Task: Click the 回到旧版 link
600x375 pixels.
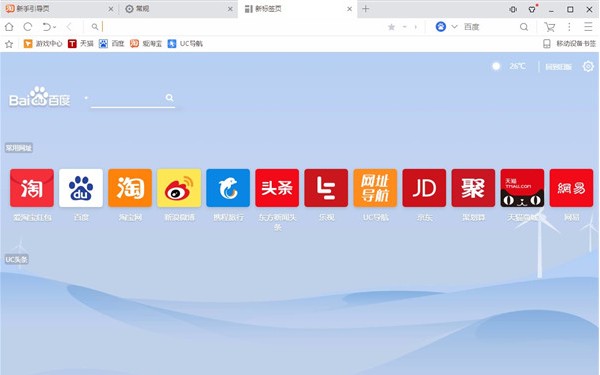Action: [558, 67]
